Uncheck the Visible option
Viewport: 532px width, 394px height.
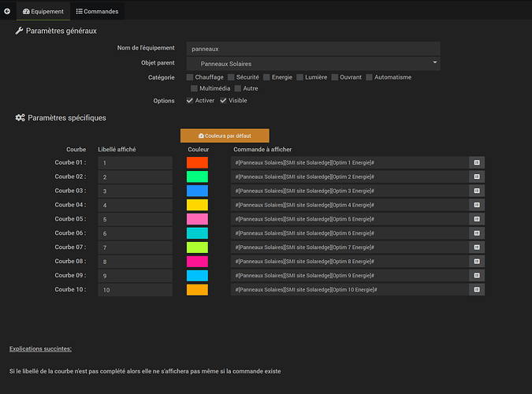tap(223, 101)
